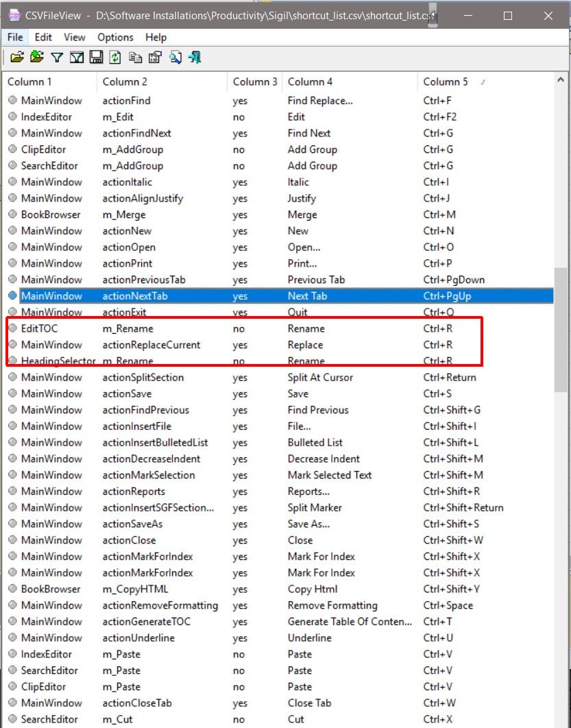Sort by the Column 1 header

[49, 82]
